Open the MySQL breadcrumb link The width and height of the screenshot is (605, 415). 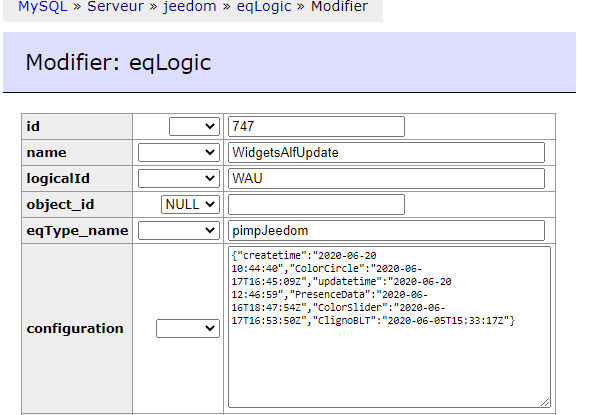(x=43, y=6)
